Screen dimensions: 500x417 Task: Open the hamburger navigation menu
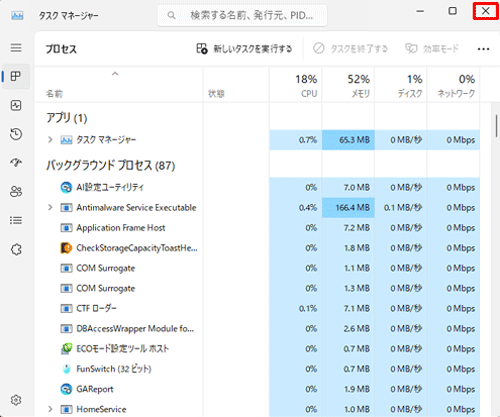[x=16, y=48]
